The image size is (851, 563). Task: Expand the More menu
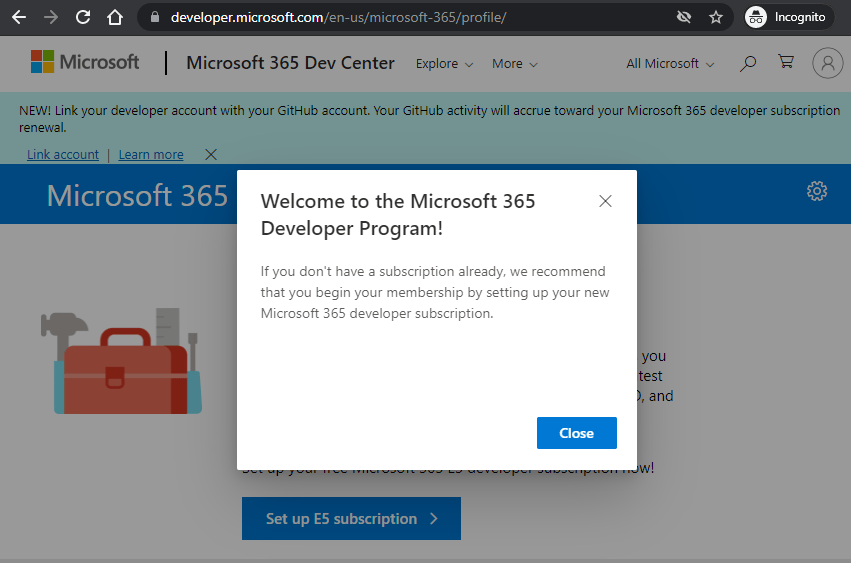click(515, 64)
